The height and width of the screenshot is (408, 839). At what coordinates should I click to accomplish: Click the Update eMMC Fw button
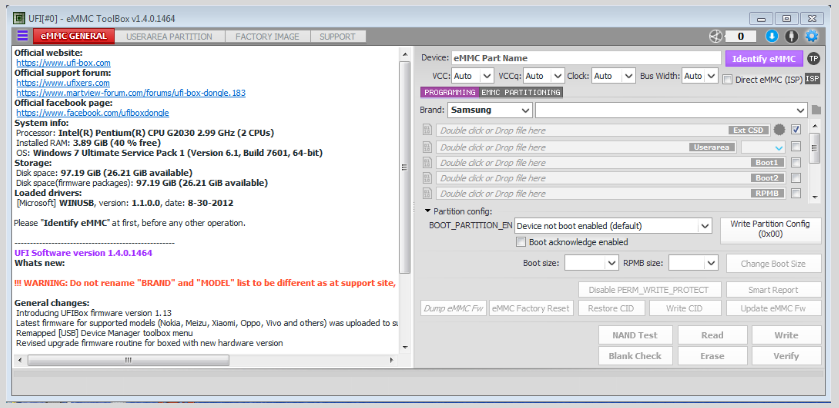click(773, 309)
